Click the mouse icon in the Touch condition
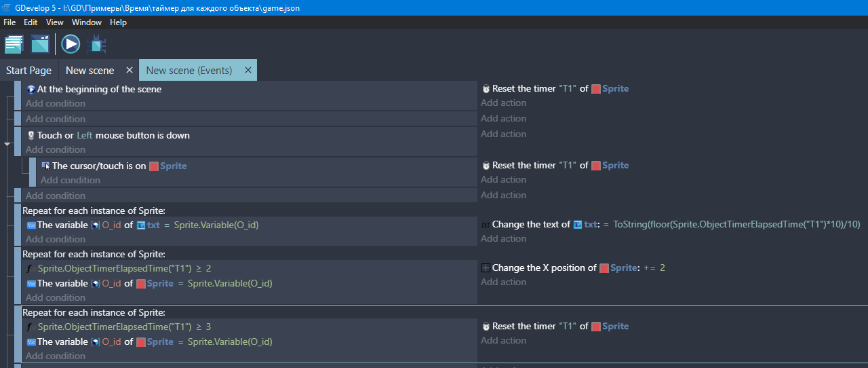 point(31,135)
